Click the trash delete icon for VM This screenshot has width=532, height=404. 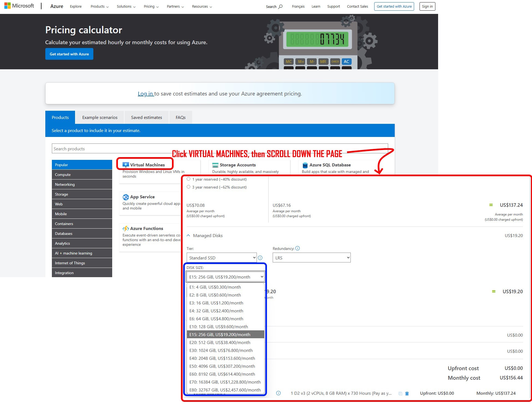pos(407,393)
